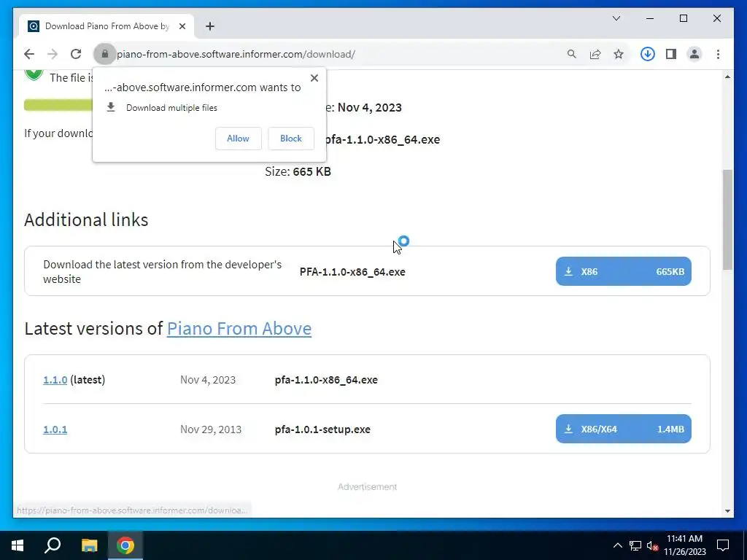This screenshot has height=560, width=747.
Task: Close the Download Piano From Above tab
Action: [x=182, y=26]
